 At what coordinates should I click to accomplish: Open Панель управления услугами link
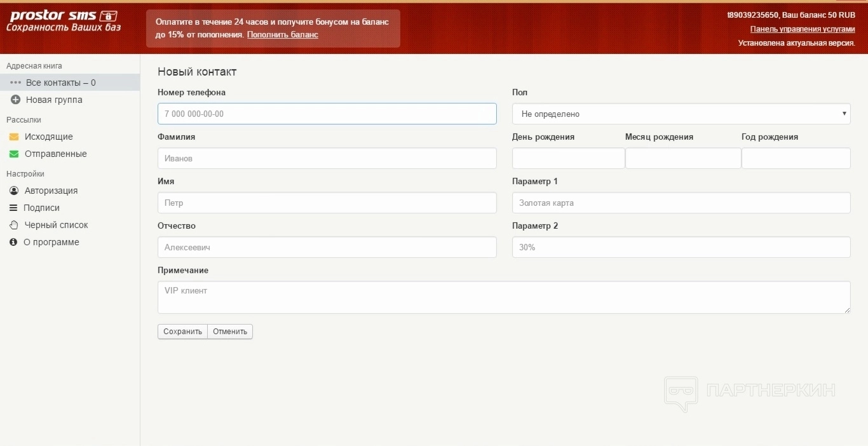803,29
